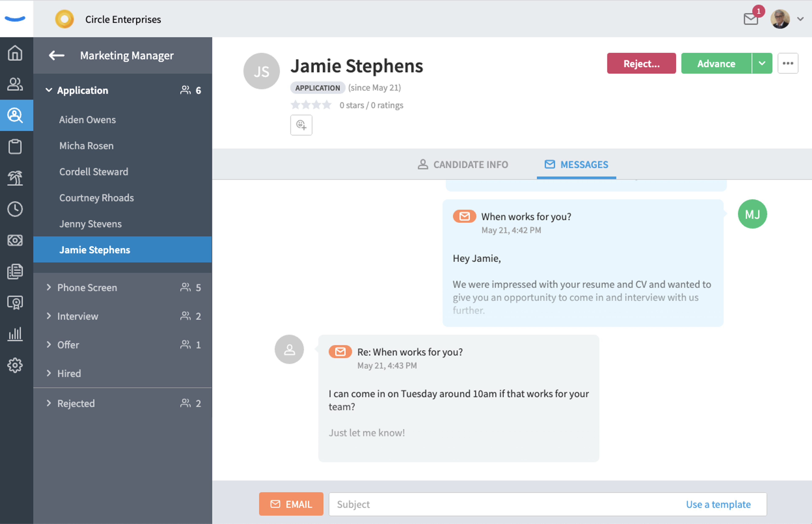Open the Home icon in left sidebar

coord(15,54)
